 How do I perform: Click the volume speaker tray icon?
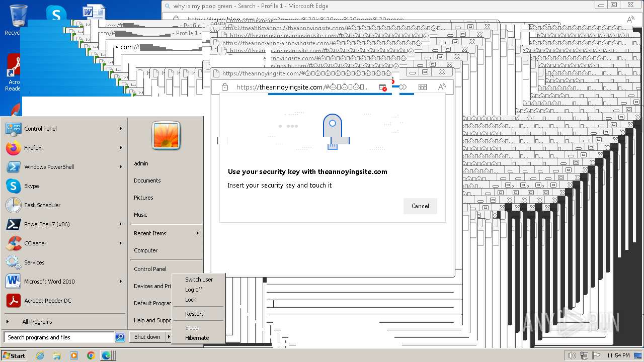pos(572,355)
